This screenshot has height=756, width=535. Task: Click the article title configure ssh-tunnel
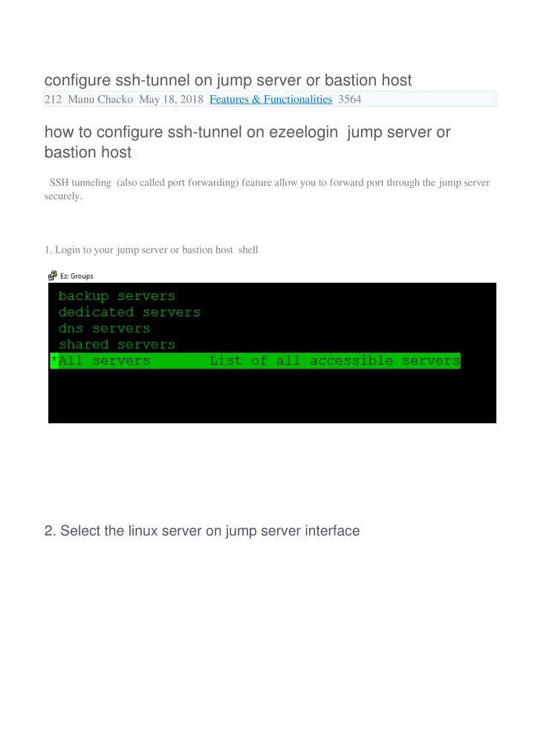[x=227, y=80]
